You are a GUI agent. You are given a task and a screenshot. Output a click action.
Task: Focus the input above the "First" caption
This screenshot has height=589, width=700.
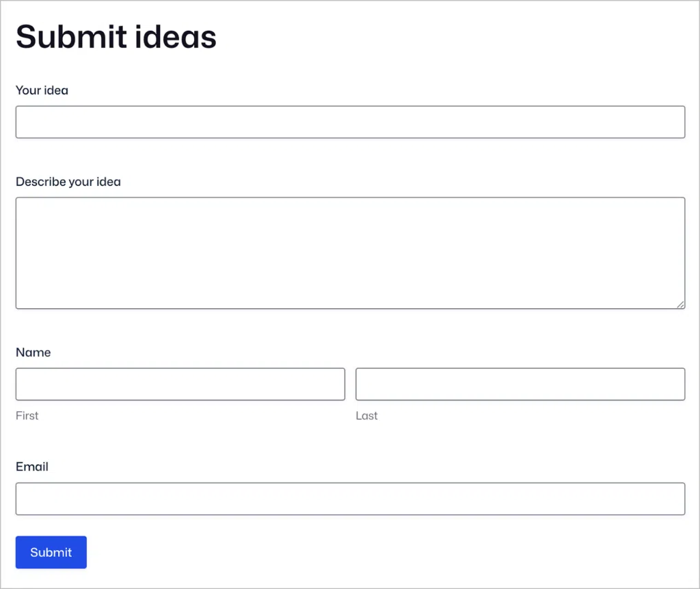coord(180,384)
